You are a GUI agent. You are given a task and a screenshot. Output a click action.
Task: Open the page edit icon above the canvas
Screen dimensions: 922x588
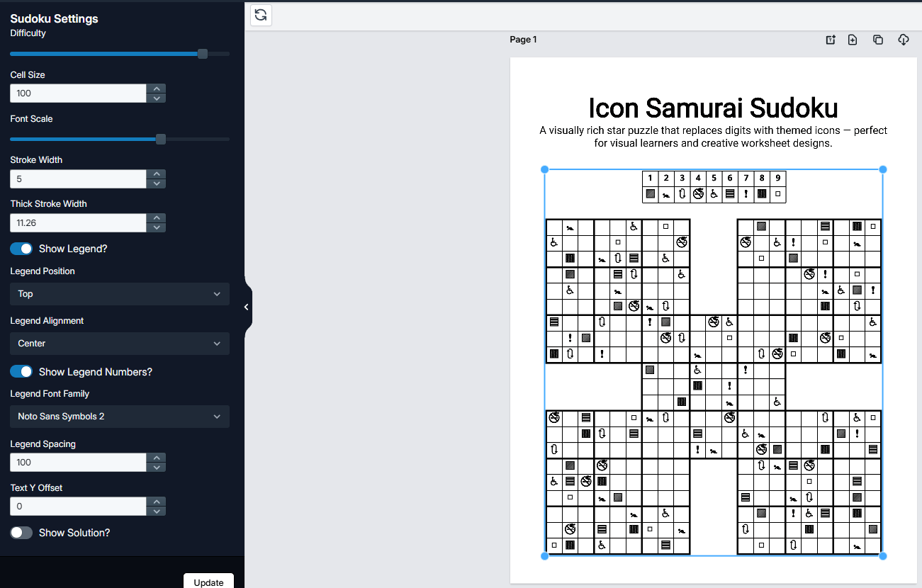click(830, 40)
